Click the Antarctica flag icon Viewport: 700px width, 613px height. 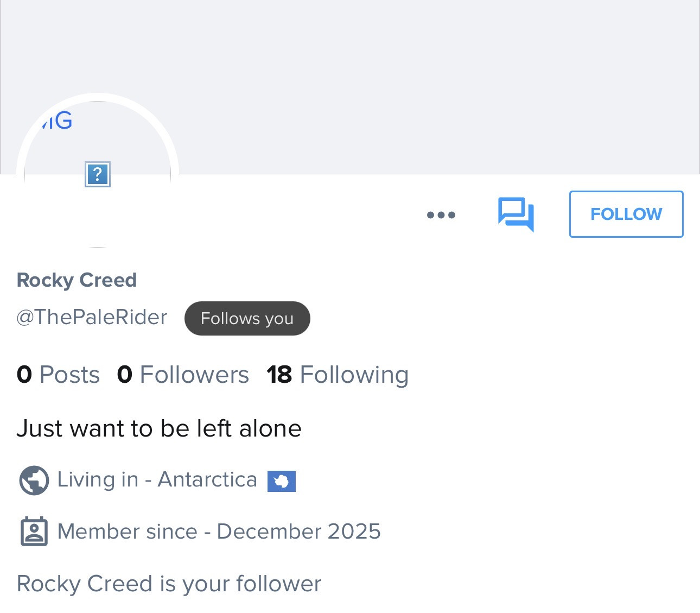coord(281,481)
